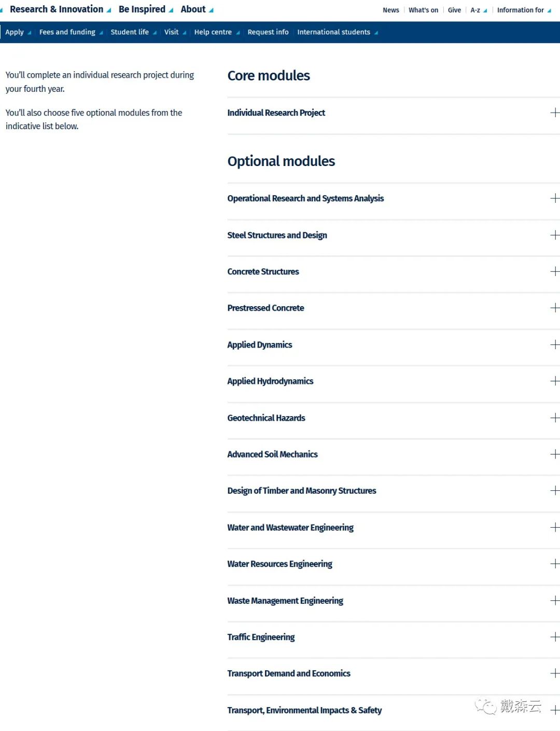Open the News link
Viewport: 560px width, 731px height.
(x=391, y=10)
